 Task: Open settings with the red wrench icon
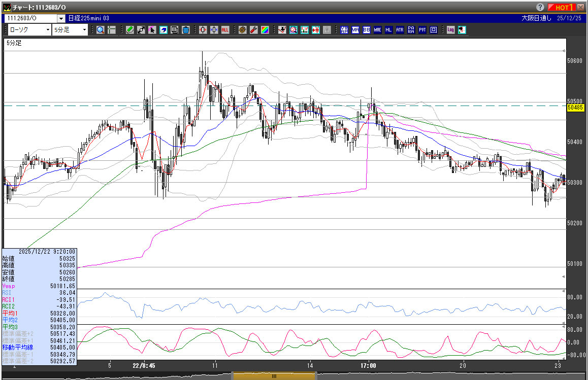(x=253, y=30)
